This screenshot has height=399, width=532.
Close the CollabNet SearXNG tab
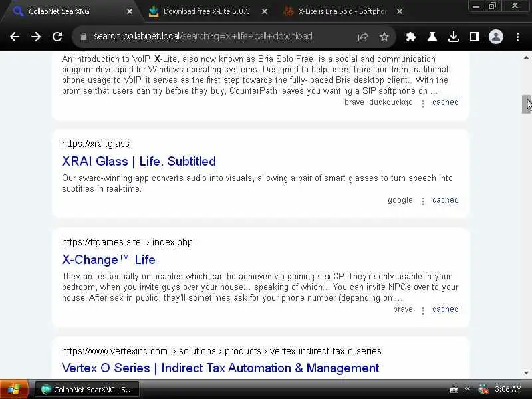click(130, 11)
